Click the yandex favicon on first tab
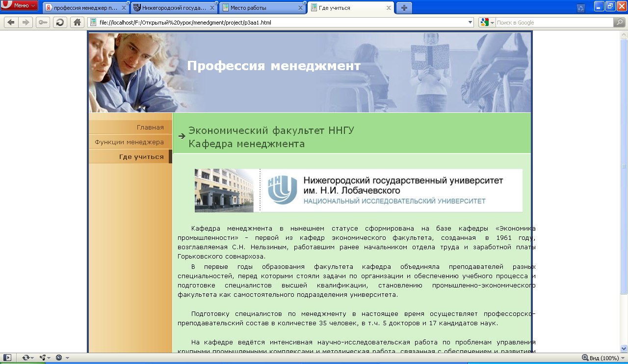 (49, 8)
